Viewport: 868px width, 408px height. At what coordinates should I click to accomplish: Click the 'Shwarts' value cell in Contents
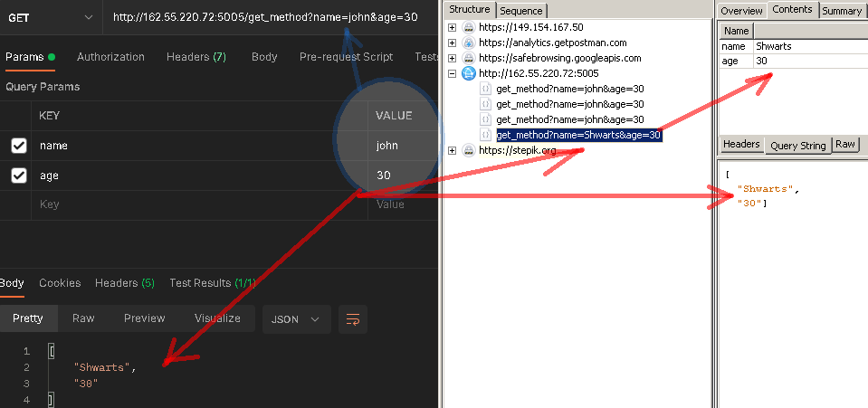811,46
